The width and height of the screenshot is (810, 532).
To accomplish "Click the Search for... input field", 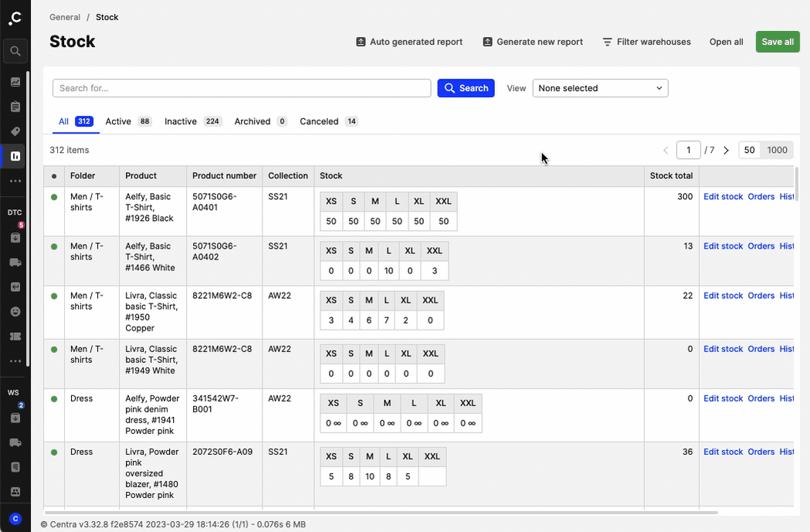I will pyautogui.click(x=242, y=88).
